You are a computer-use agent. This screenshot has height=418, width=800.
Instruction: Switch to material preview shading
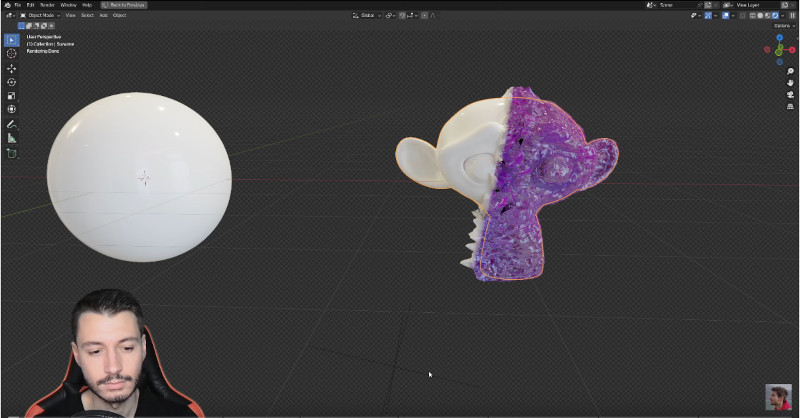[x=767, y=15]
